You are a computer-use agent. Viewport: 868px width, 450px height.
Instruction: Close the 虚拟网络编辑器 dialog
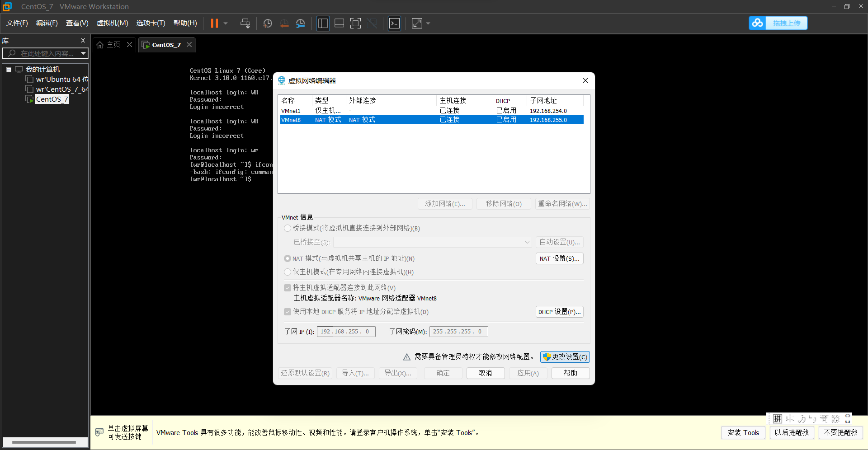tap(585, 80)
